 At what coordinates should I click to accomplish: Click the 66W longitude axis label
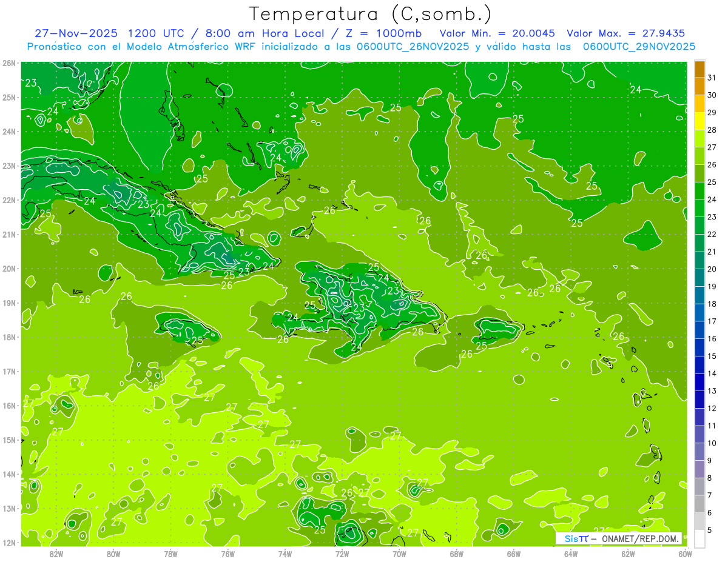pos(514,554)
